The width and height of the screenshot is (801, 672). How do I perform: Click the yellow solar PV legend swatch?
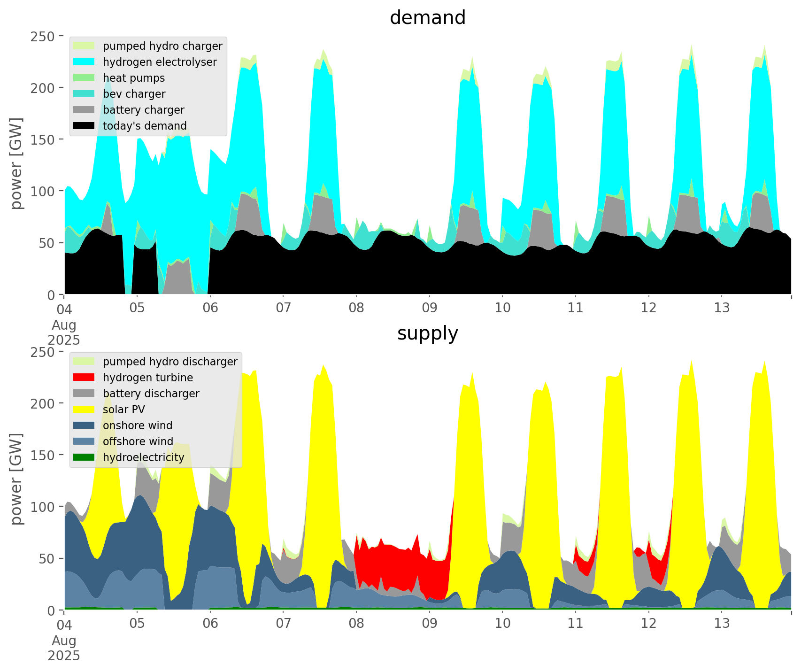tap(84, 409)
